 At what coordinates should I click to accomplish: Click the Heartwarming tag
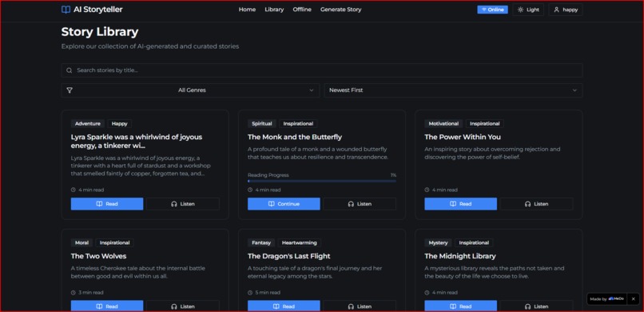click(300, 243)
